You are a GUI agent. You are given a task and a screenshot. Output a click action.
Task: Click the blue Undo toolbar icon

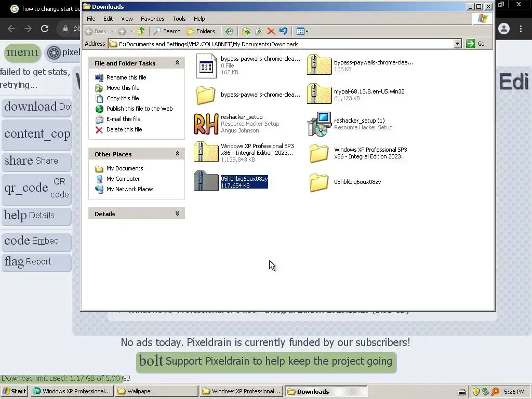point(283,31)
